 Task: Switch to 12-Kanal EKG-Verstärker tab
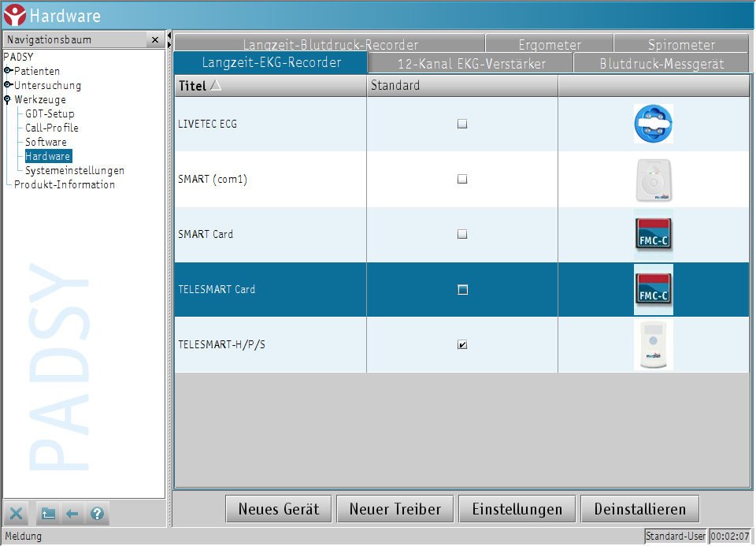pyautogui.click(x=471, y=64)
